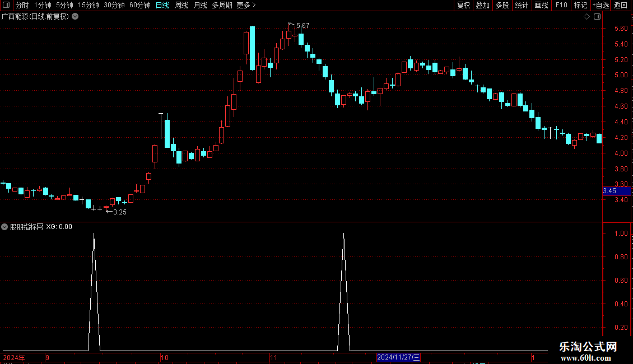The width and height of the screenshot is (633, 364).
Task: Open dropdown beside 股朋指标网 indicator title
Action: 4,227
